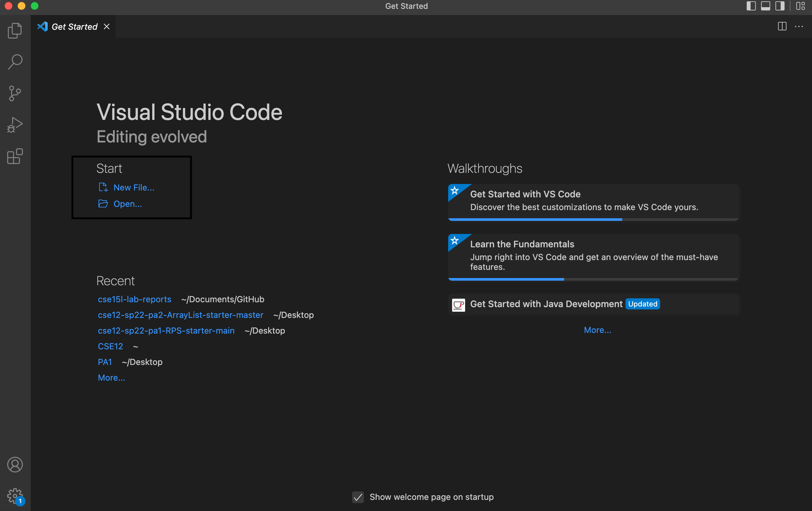Click the Editing evolved subtitle

152,137
